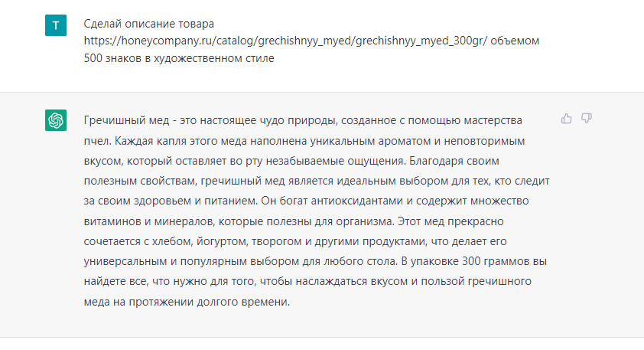Click the final line "меда на протяжении долгого времени."

187,302
